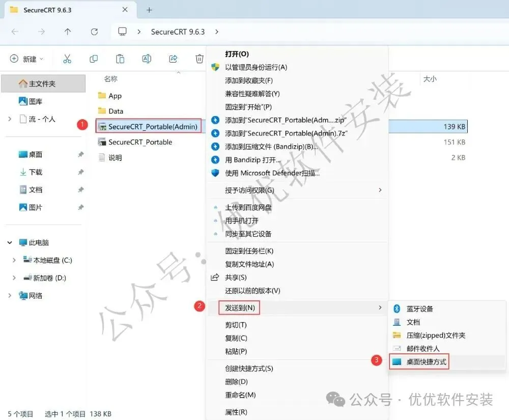Screen dimensions: 509x420
Task: Click the Copy icon in toolbar
Action: [94, 59]
